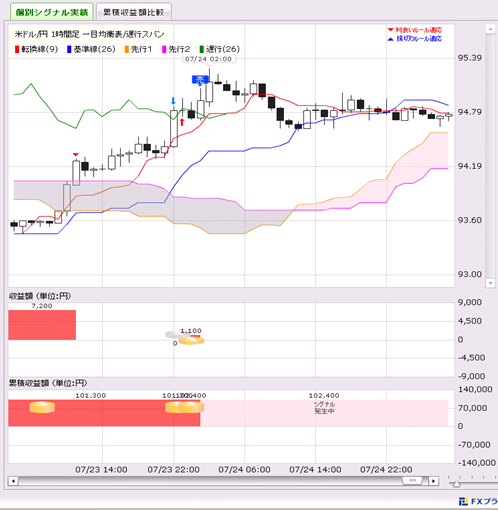Click the 101,300 cumulative profit value
This screenshot has width=498, height=510.
pyautogui.click(x=91, y=396)
